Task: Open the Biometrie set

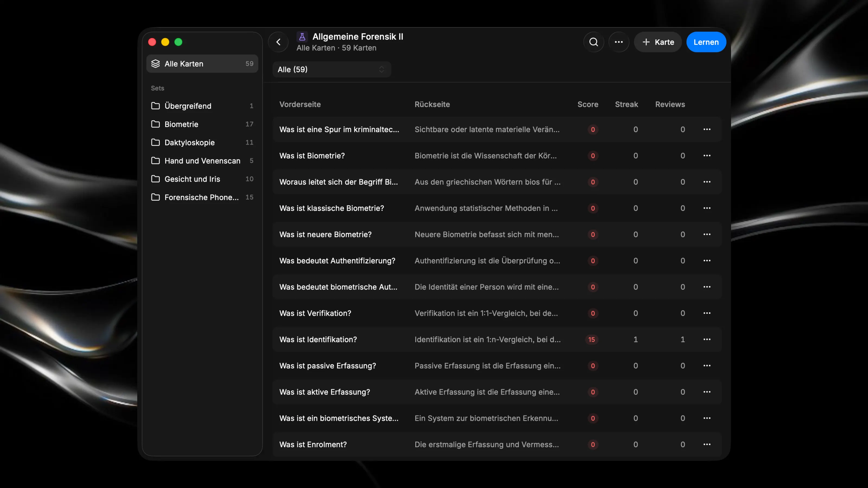Action: 202,124
